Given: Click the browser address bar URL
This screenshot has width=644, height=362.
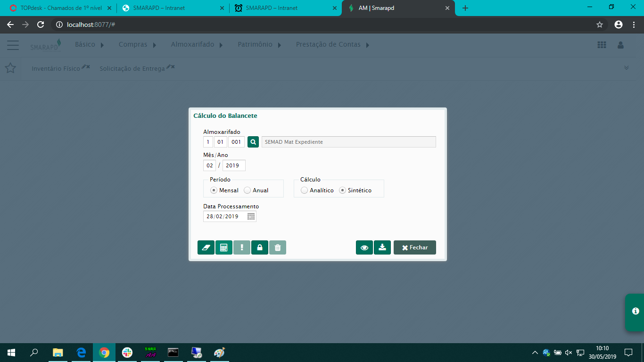Looking at the screenshot, I should coord(91,25).
